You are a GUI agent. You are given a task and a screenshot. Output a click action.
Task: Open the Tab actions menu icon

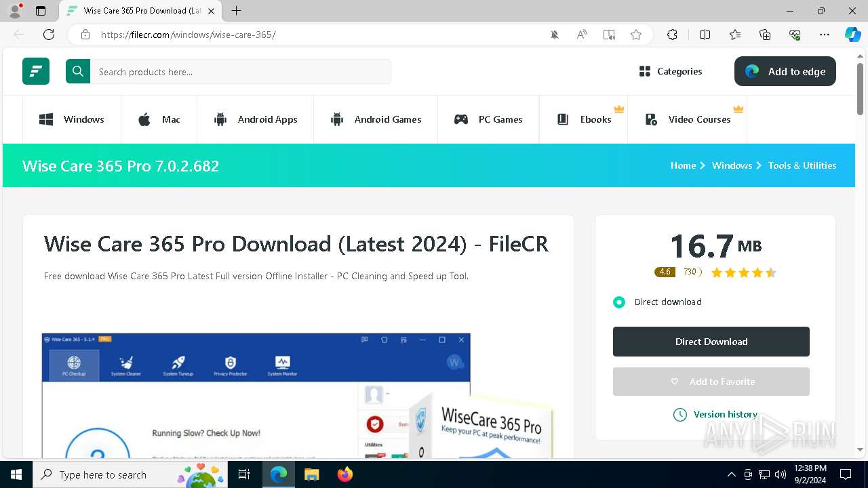41,11
